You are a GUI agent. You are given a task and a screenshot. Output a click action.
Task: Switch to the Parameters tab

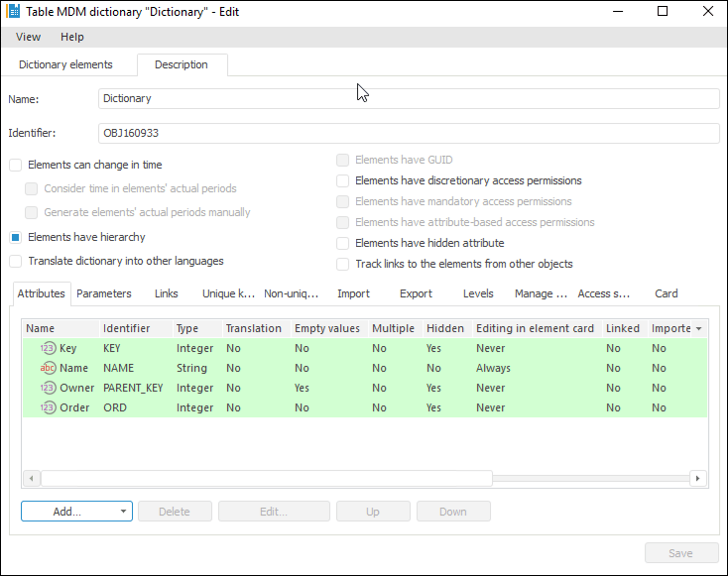point(104,293)
